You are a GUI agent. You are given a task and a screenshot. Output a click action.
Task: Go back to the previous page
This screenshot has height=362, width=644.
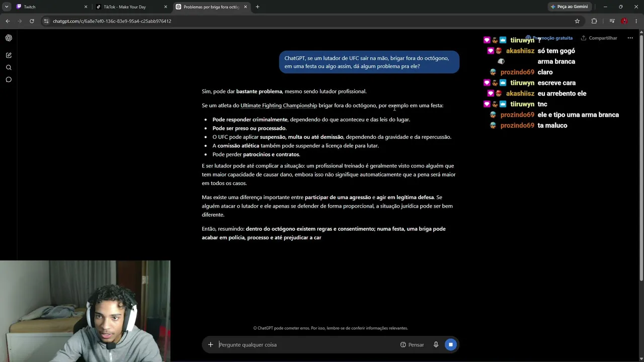(x=8, y=21)
